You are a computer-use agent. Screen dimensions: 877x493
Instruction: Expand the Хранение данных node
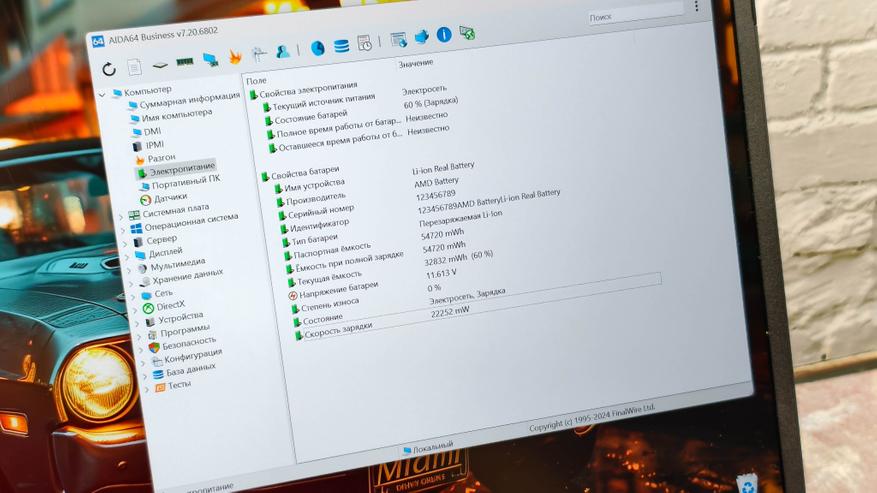pos(132,283)
